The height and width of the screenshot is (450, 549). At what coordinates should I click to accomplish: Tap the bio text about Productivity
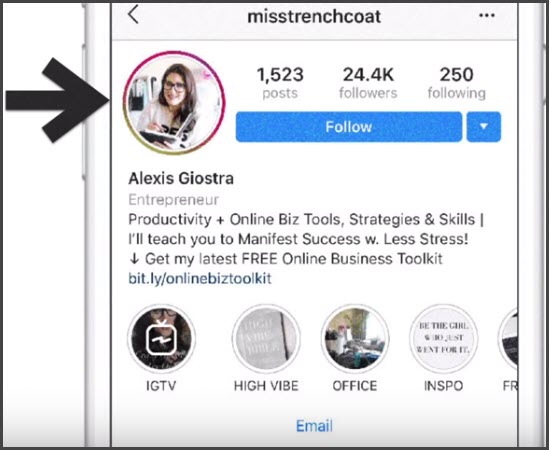(306, 239)
